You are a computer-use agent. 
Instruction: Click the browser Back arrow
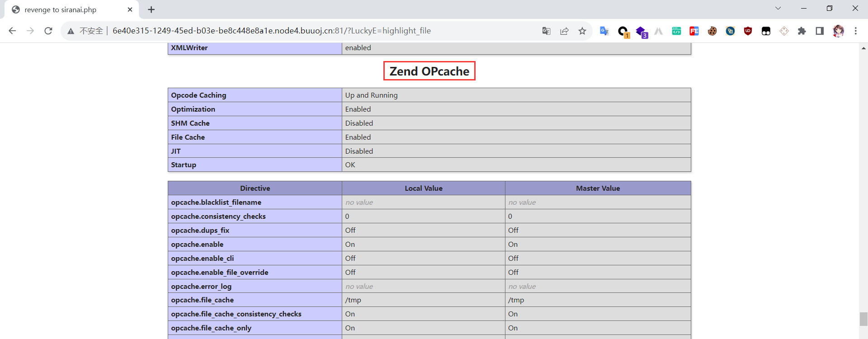pos(12,31)
